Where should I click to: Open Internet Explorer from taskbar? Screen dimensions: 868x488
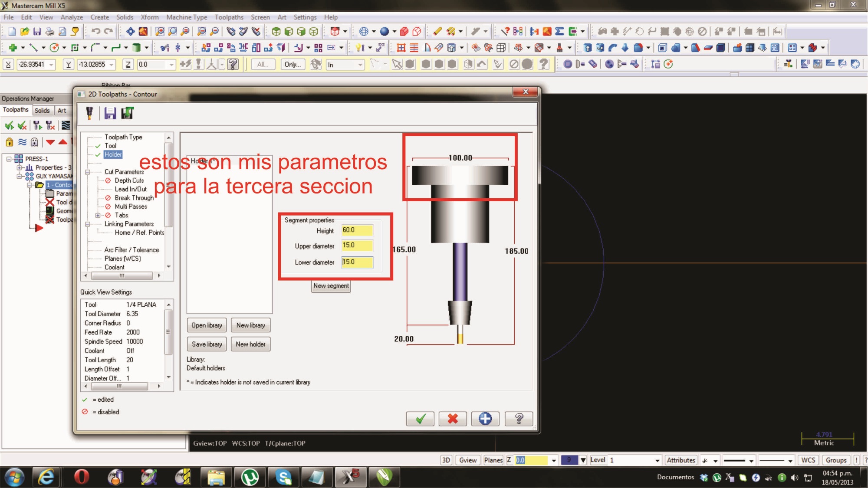point(46,477)
